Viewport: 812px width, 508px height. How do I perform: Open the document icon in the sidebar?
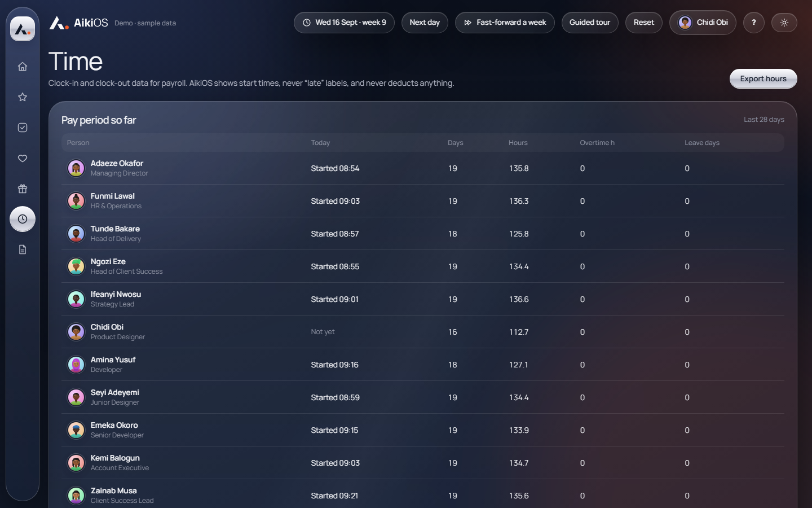[23, 249]
